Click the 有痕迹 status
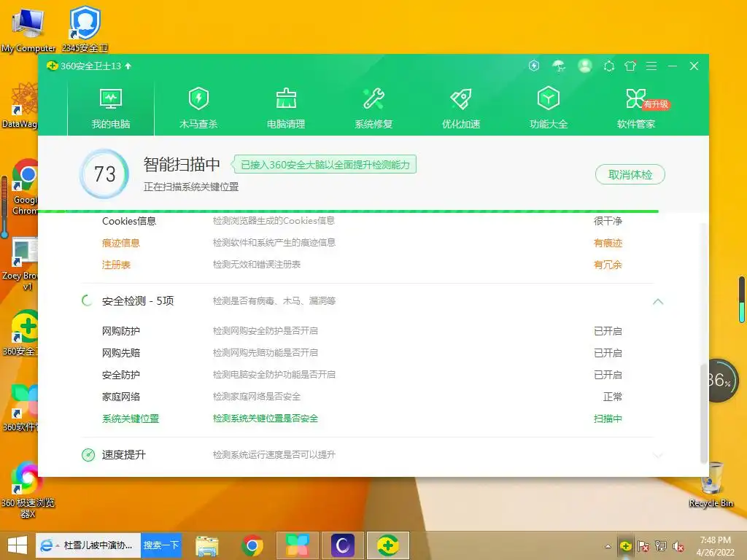The width and height of the screenshot is (747, 560). pos(608,244)
